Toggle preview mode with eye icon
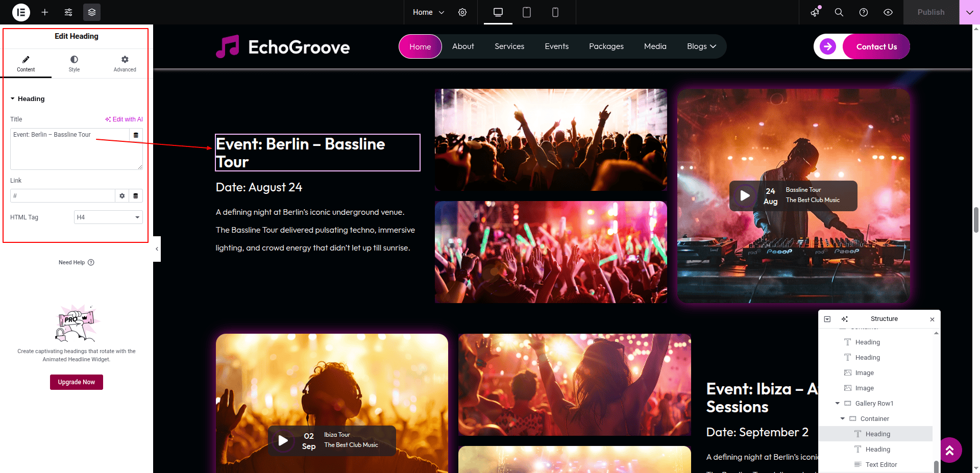This screenshot has height=473, width=980. (888, 12)
